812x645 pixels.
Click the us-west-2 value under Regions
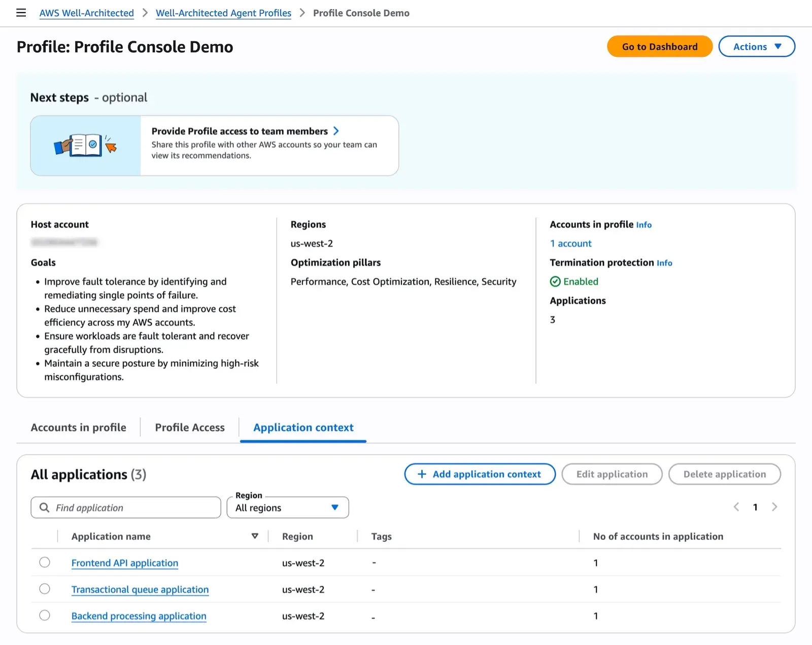coord(312,244)
